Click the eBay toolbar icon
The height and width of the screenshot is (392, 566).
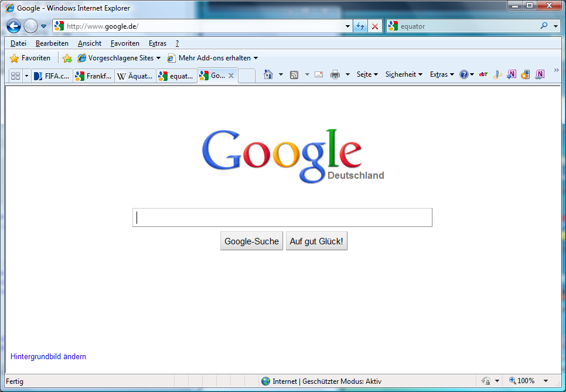tap(483, 74)
